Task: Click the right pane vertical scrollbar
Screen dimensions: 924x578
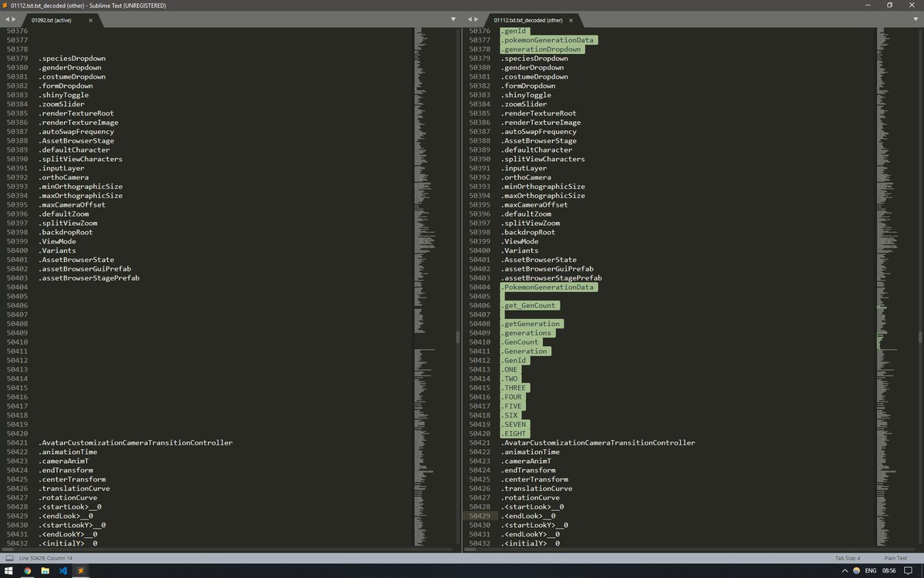Action: pos(920,337)
